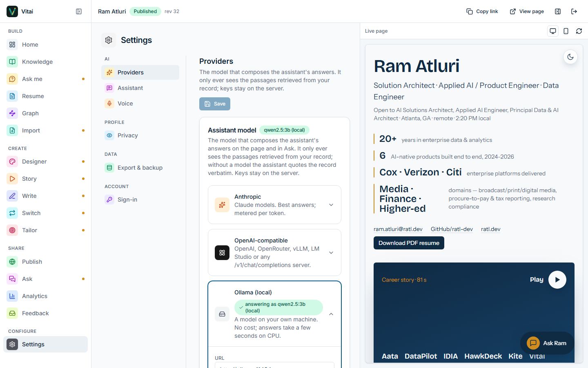The height and width of the screenshot is (368, 588).
Task: Download the PDF resume
Action: click(409, 243)
